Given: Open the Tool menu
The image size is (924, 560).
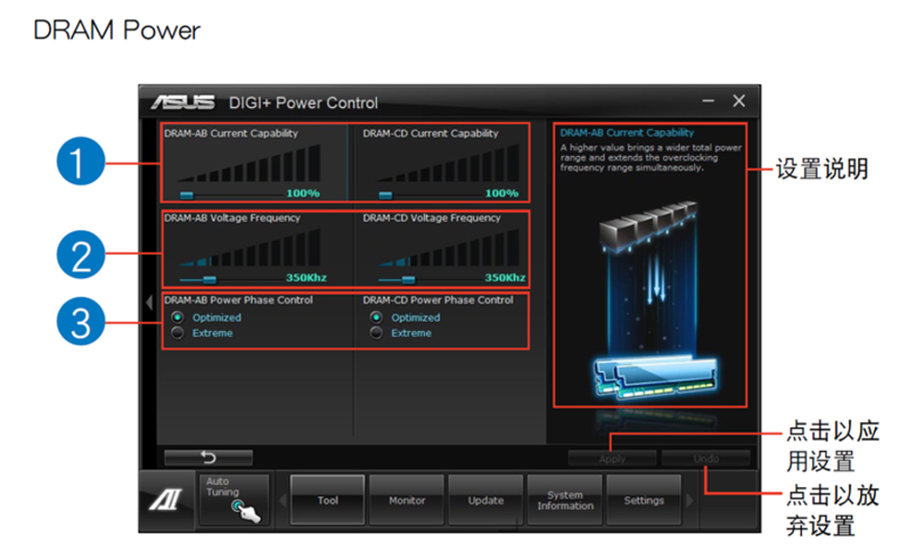Looking at the screenshot, I should click(x=328, y=500).
